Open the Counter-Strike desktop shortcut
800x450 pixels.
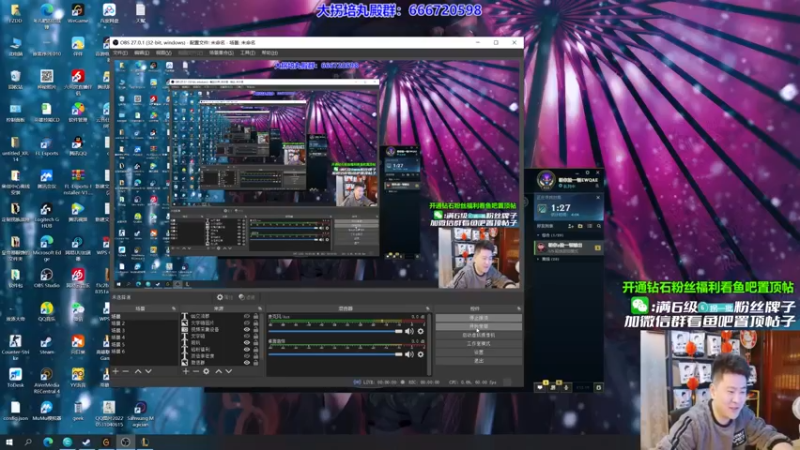[15, 347]
